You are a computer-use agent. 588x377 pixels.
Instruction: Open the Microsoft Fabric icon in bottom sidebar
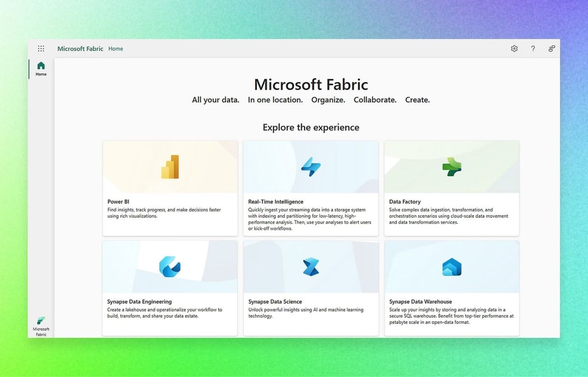40,321
